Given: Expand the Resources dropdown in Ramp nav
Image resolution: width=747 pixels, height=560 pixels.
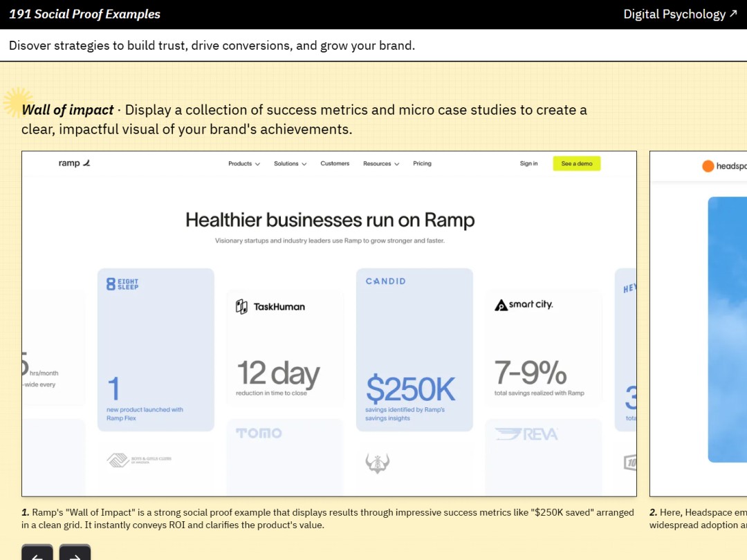Looking at the screenshot, I should (381, 163).
